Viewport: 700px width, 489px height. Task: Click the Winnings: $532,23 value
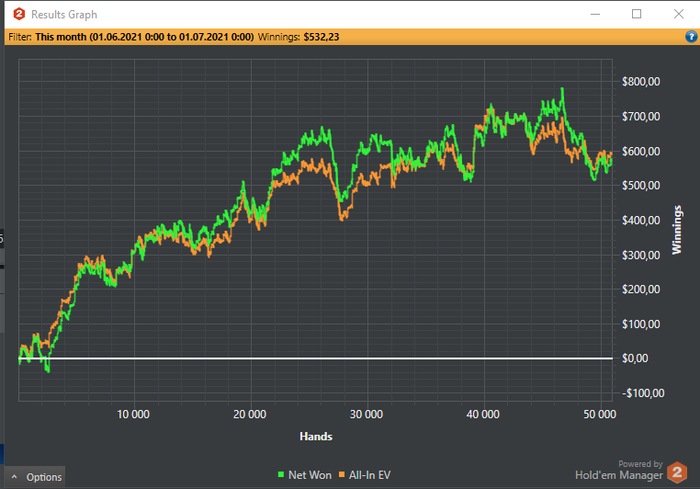pyautogui.click(x=299, y=37)
